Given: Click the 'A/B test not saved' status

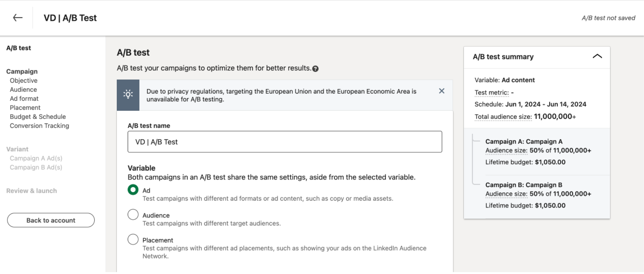Looking at the screenshot, I should tap(608, 18).
